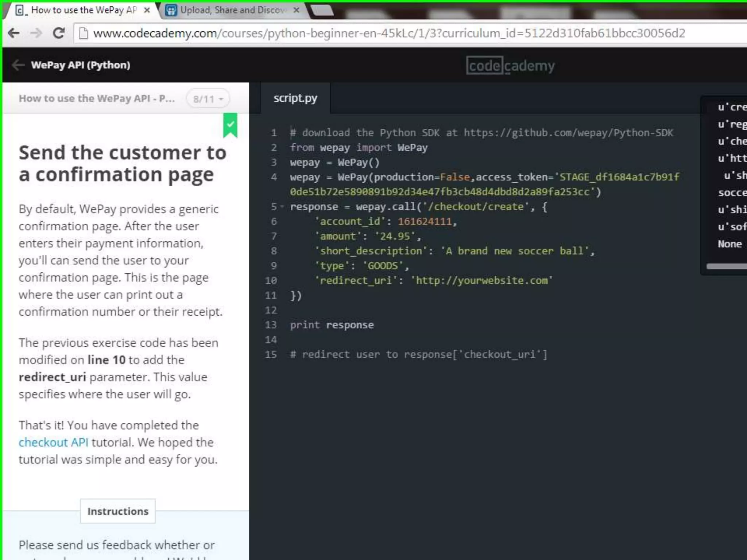Click the line 1 comment about Python SDK
The image size is (747, 560).
tap(481, 133)
